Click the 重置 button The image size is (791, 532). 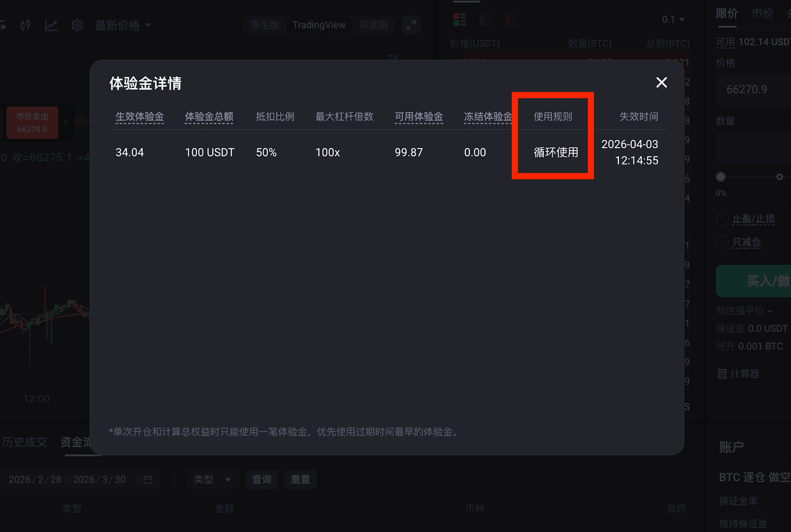pos(300,480)
